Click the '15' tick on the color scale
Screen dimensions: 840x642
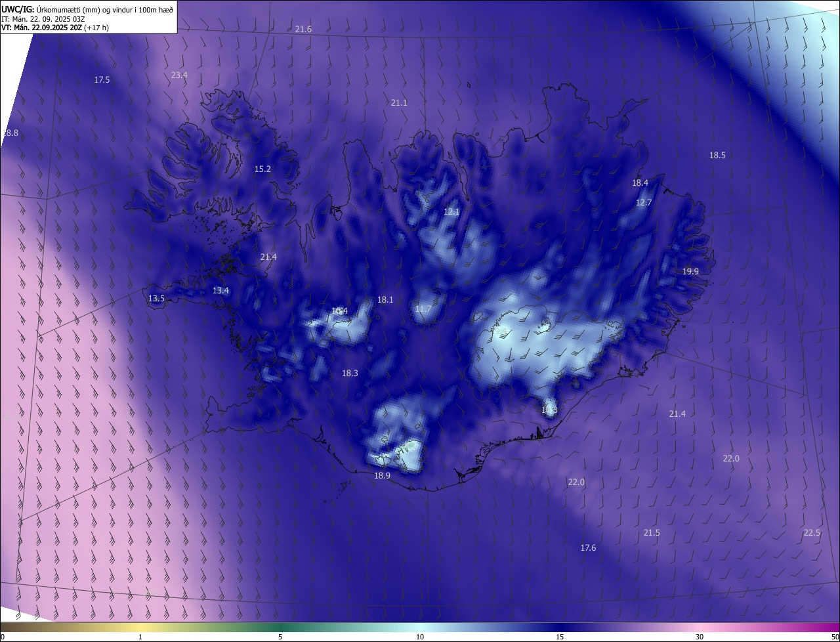pyautogui.click(x=560, y=637)
